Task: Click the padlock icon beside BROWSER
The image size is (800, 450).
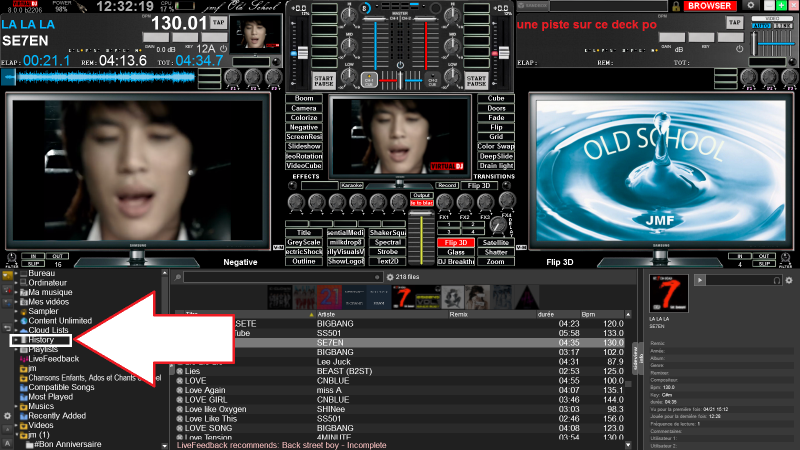Action: click(676, 6)
